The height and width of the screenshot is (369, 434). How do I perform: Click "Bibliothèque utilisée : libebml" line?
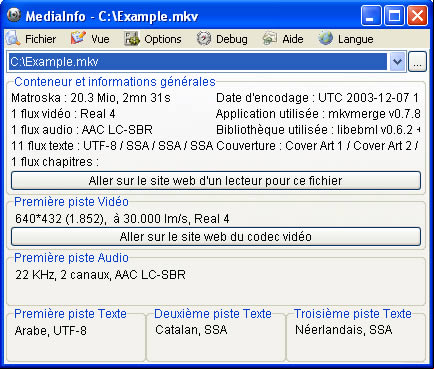pyautogui.click(x=318, y=130)
